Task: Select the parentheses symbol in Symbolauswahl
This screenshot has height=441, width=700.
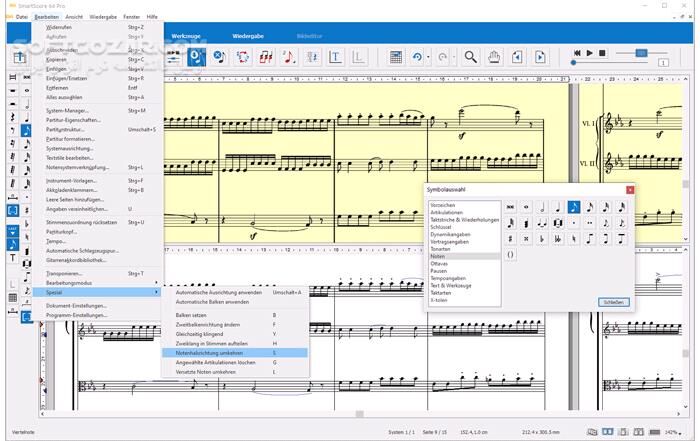Action: pyautogui.click(x=510, y=255)
